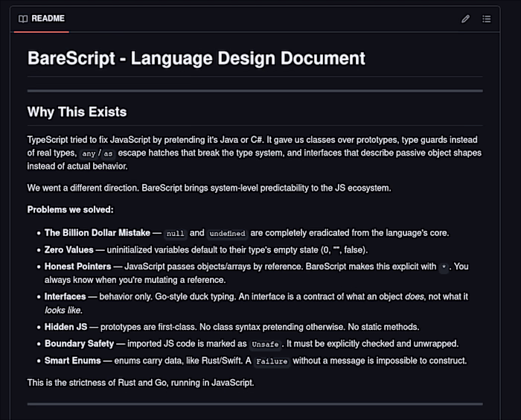Click the Problems we solved: label
This screenshot has height=420, width=521.
click(x=70, y=209)
